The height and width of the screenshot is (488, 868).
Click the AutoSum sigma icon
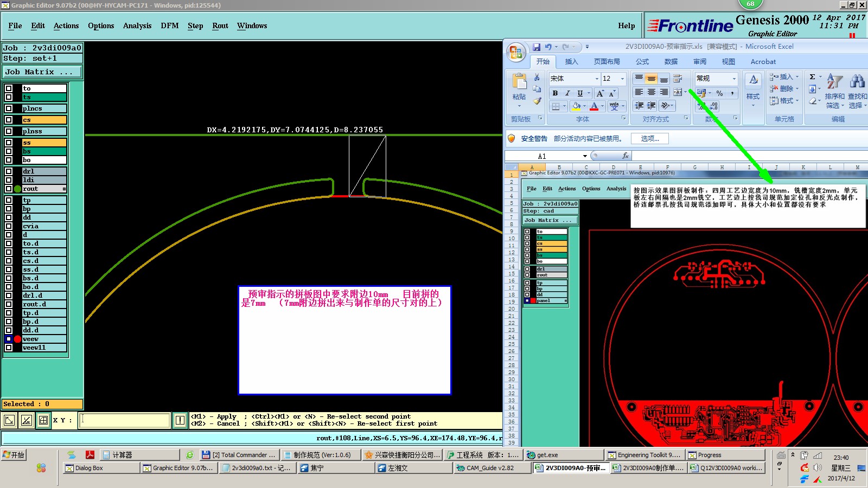click(x=812, y=77)
